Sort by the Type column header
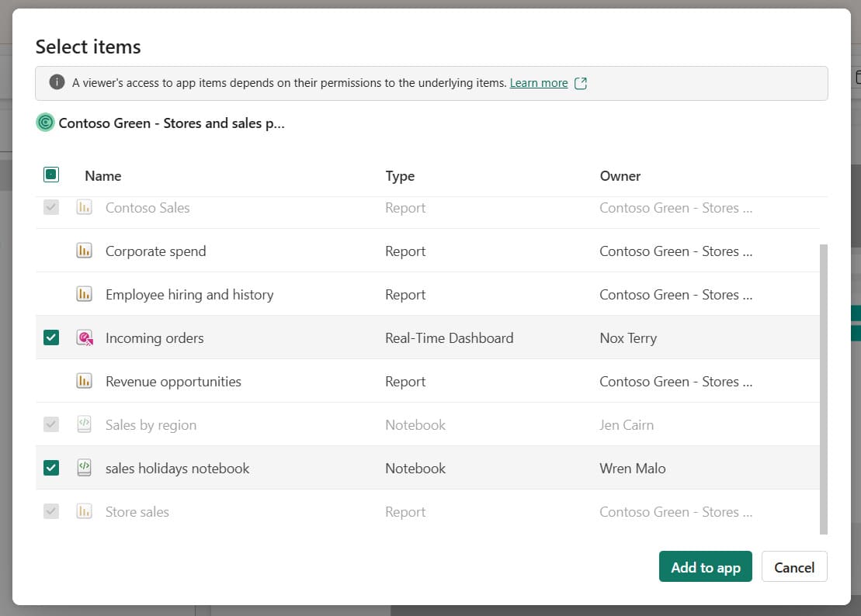861x616 pixels. point(400,176)
